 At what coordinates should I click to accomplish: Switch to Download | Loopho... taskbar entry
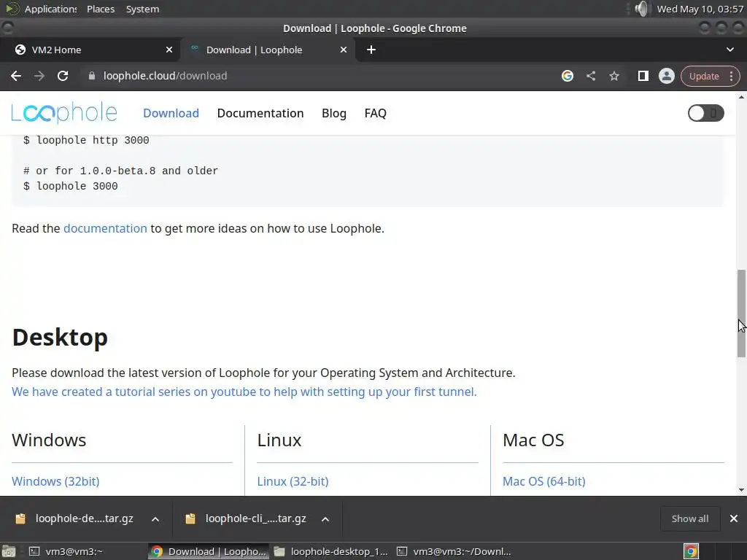(x=209, y=551)
